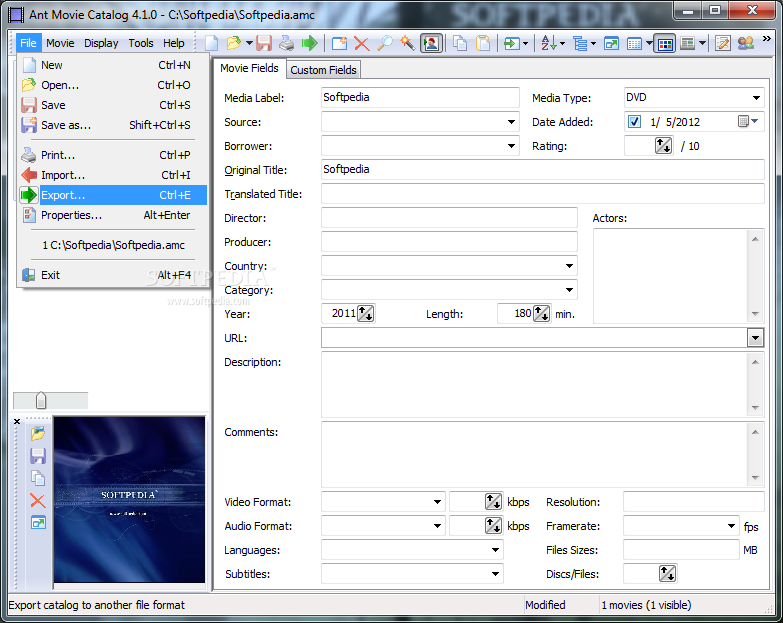Screen dimensions: 783x623
Task: Toggle the thumbnails display toolbar icon
Action: pos(665,43)
